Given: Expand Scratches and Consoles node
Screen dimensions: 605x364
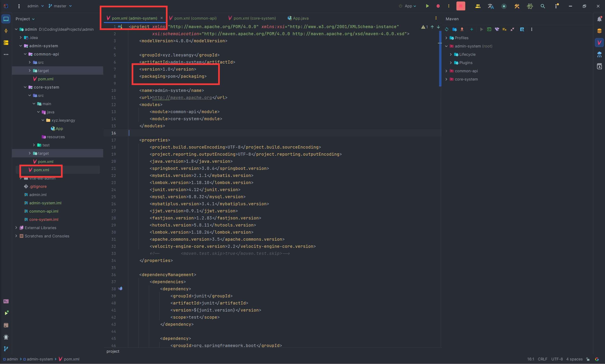Looking at the screenshot, I should click(16, 236).
